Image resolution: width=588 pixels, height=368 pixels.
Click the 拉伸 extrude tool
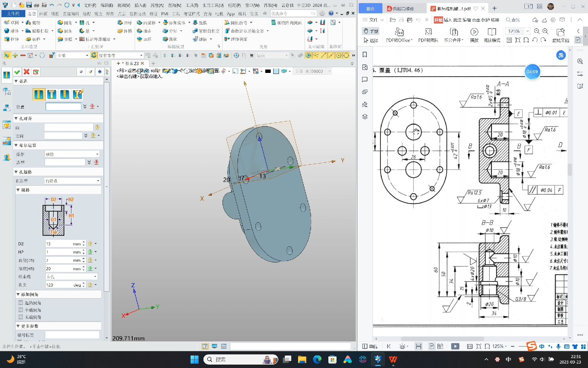pyautogui.click(x=12, y=39)
